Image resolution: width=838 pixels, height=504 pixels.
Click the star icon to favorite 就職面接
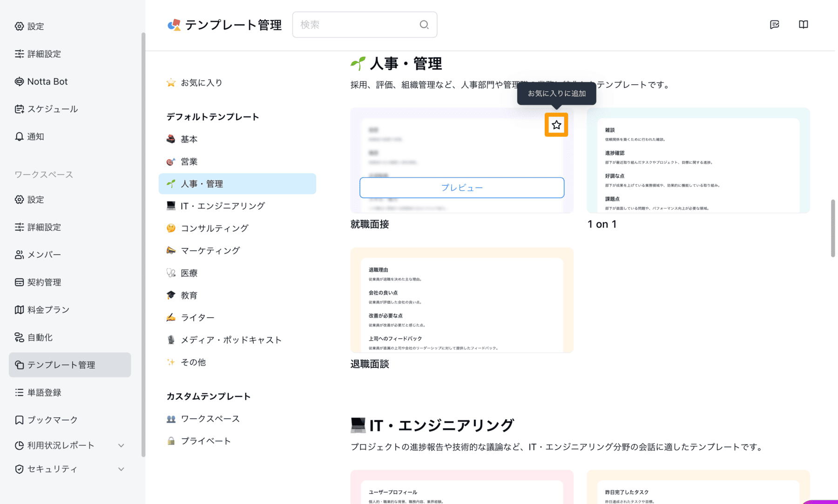click(556, 125)
